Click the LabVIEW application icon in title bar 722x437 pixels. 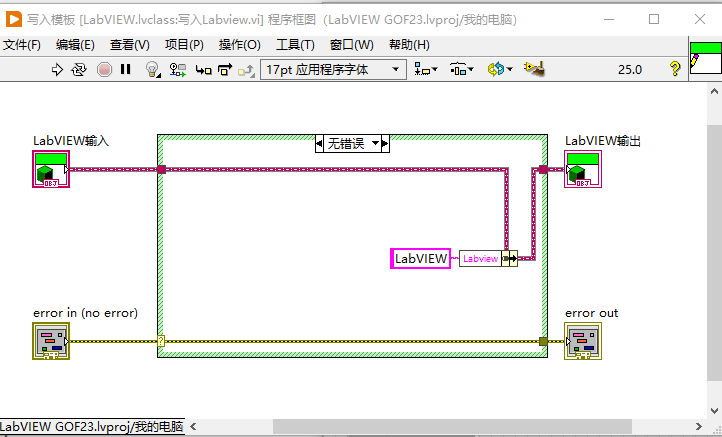tap(13, 19)
